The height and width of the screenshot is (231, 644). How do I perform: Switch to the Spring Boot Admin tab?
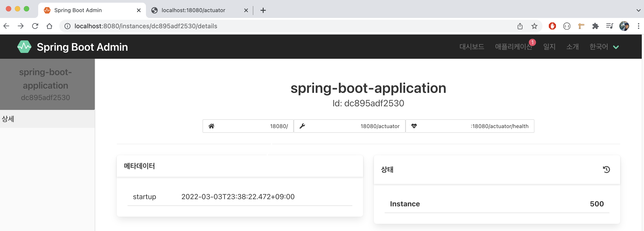[92, 10]
